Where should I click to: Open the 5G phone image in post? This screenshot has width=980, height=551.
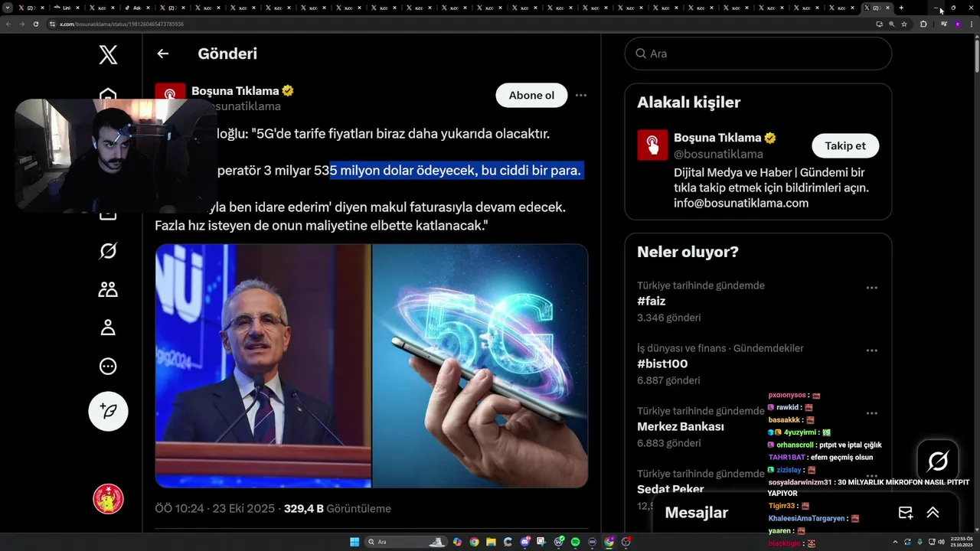[x=480, y=366]
